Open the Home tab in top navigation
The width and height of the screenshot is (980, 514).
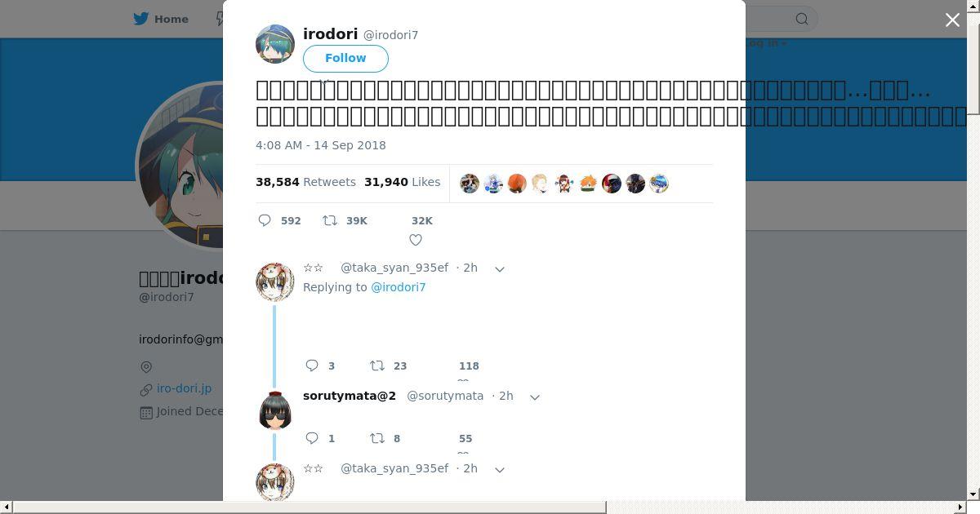[161, 19]
